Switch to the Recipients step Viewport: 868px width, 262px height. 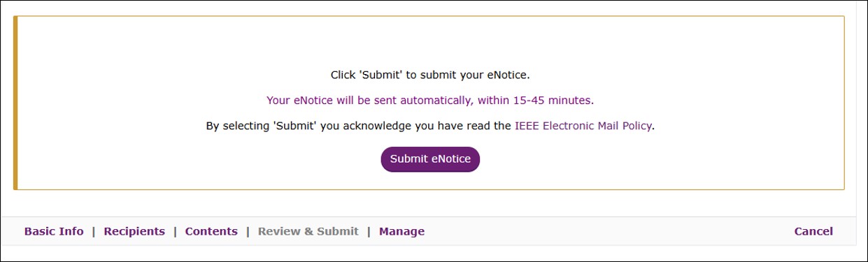pos(134,231)
